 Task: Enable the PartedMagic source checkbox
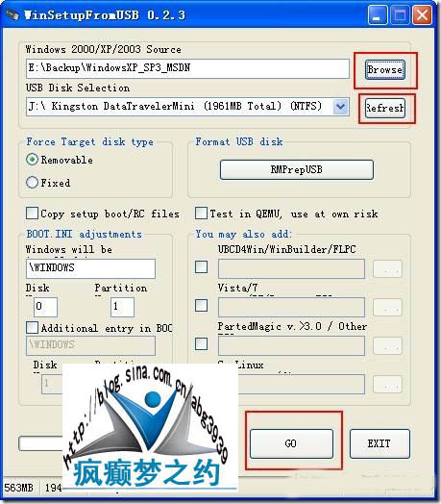(201, 344)
